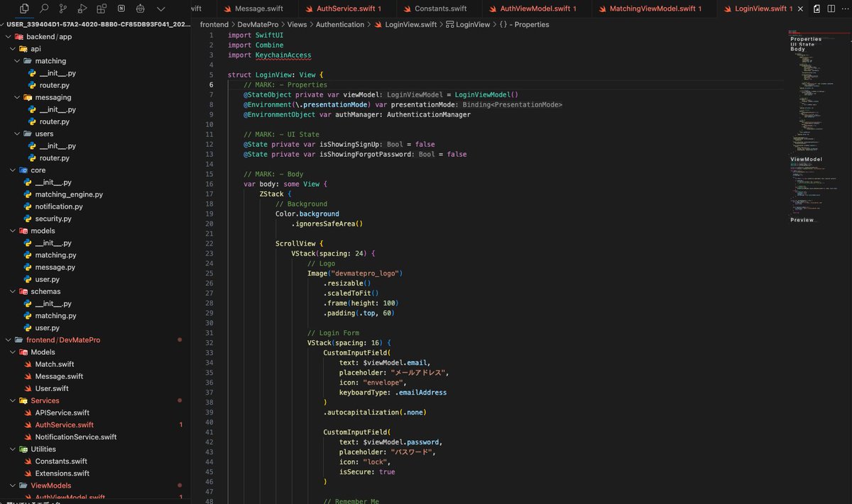Click the file compare icon beside the split editor

click(x=816, y=9)
